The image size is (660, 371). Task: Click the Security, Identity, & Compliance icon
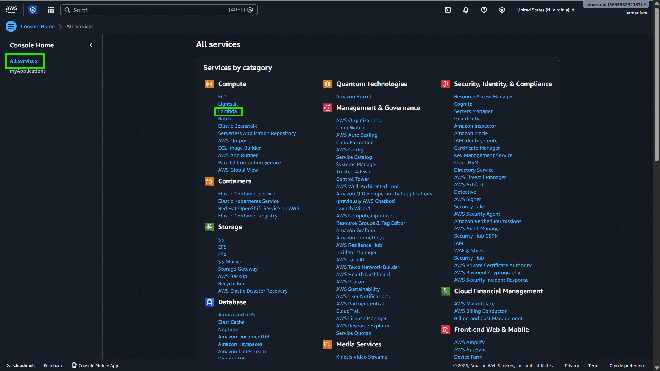click(445, 84)
